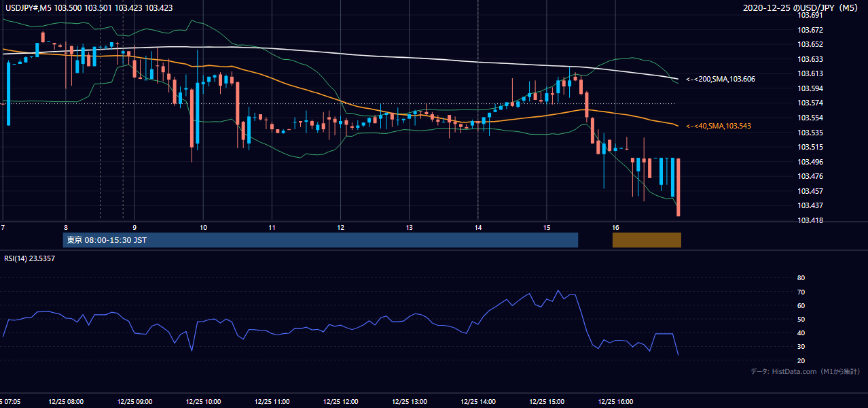Click price axis label 103.496

pos(810,162)
